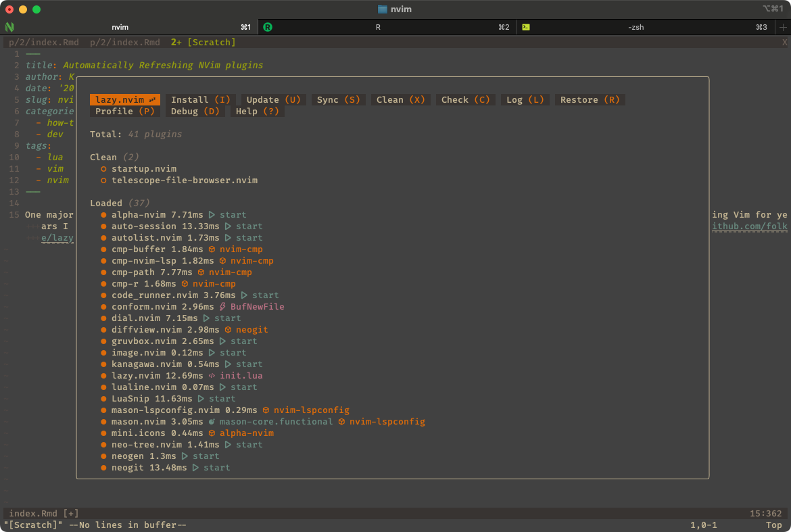
Task: Click the package icon beside cmp-buffer's nvim-cmp
Action: pos(212,249)
